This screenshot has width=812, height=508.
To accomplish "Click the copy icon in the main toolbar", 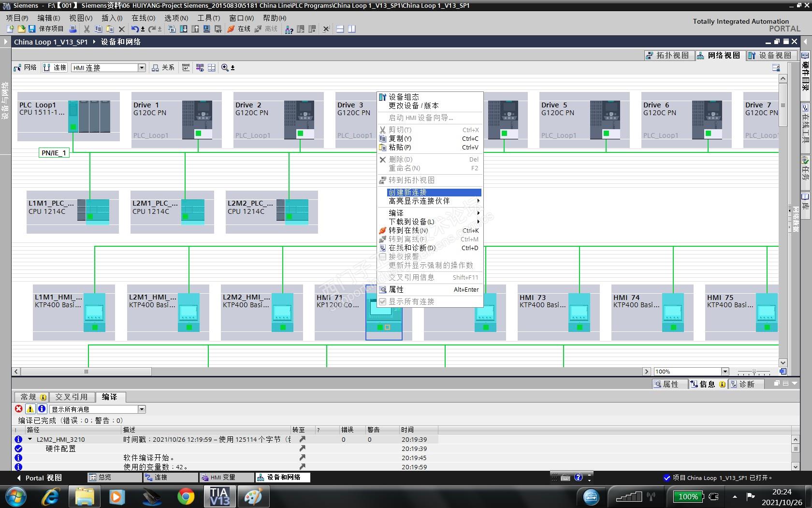I will (98, 29).
